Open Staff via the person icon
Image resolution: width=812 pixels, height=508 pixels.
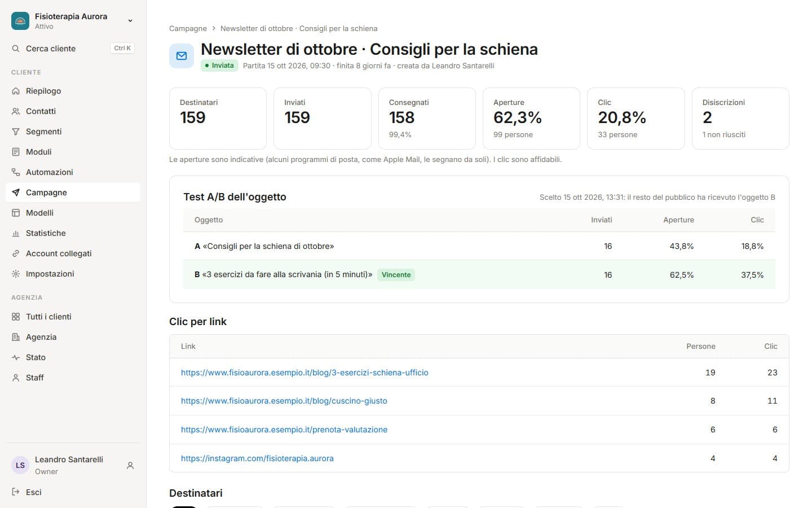pyautogui.click(x=16, y=378)
